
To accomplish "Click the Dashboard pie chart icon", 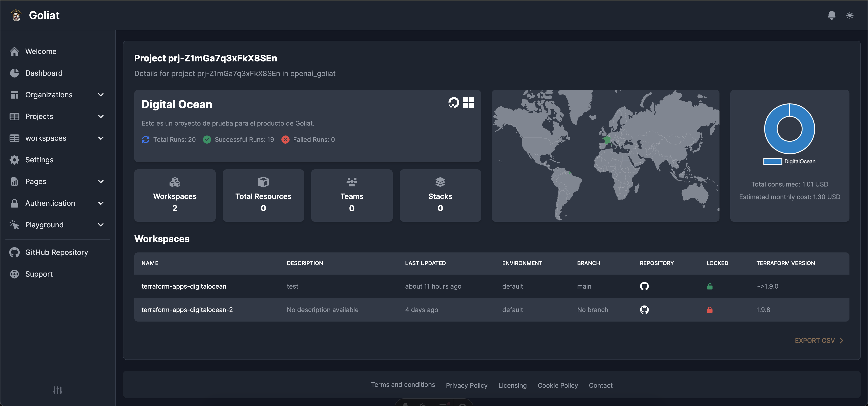I will [14, 73].
